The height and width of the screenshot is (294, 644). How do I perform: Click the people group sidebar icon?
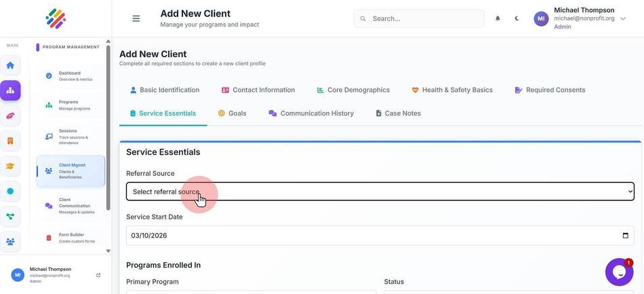pos(10,241)
